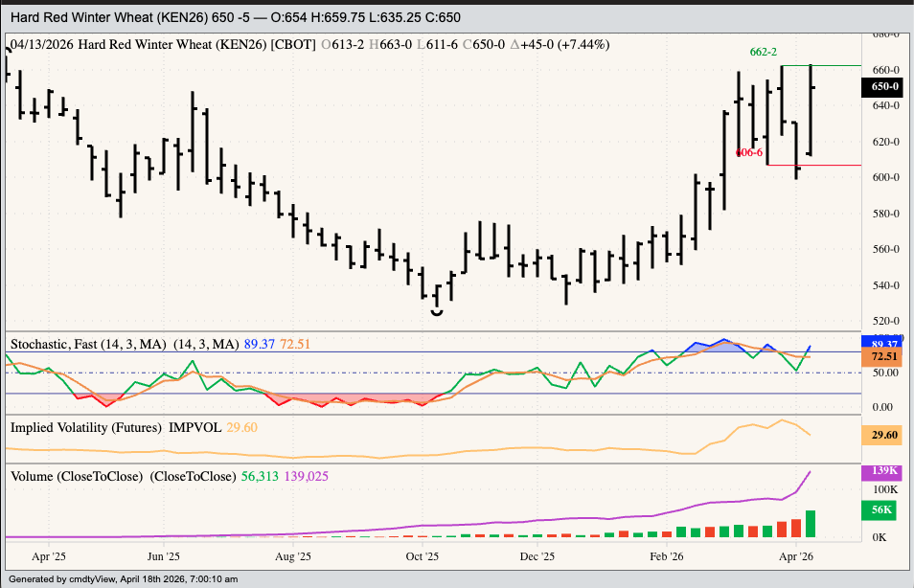Click the purple 139,025 open interest value
Image resolution: width=914 pixels, height=588 pixels.
click(307, 476)
